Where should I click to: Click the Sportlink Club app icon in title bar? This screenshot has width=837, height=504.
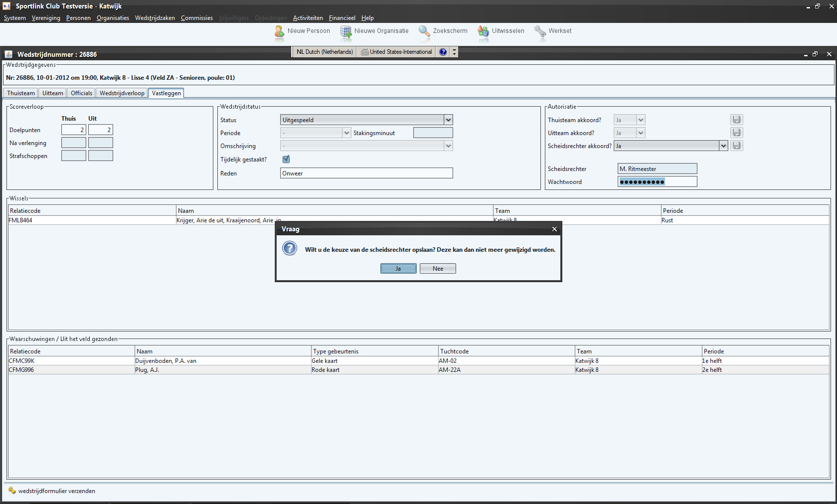point(6,6)
